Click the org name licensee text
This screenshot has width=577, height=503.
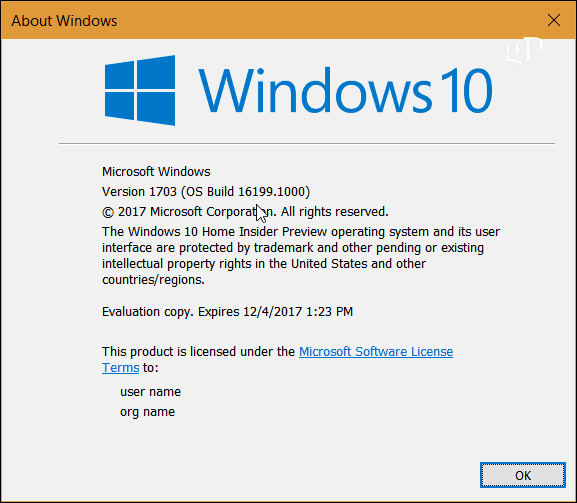(x=147, y=412)
